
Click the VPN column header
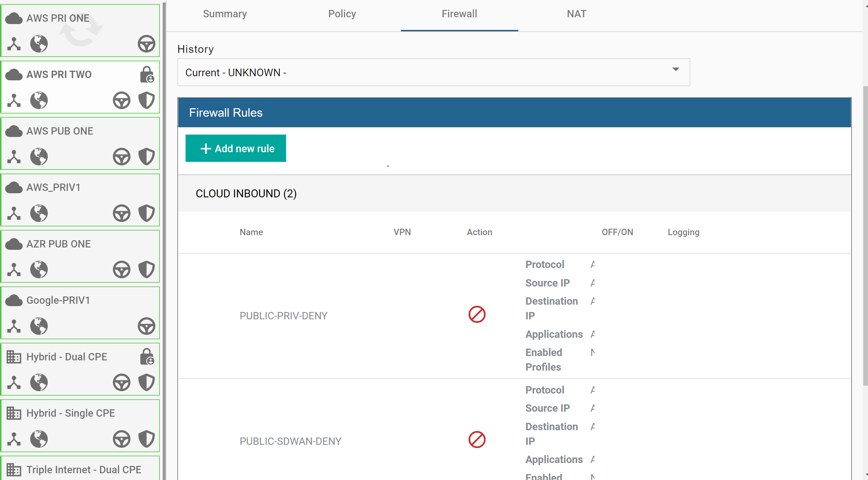402,232
